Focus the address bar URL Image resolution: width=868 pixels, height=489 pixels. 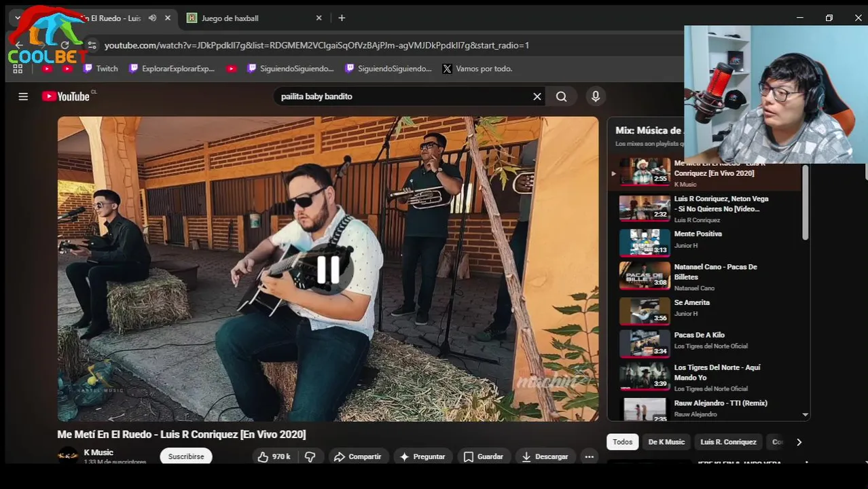tap(317, 46)
